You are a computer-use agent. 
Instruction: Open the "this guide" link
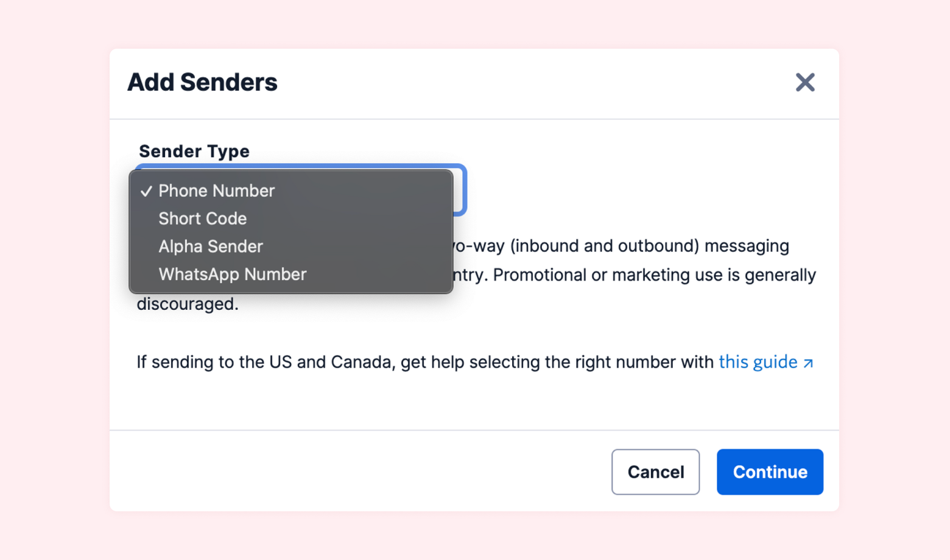coord(758,362)
